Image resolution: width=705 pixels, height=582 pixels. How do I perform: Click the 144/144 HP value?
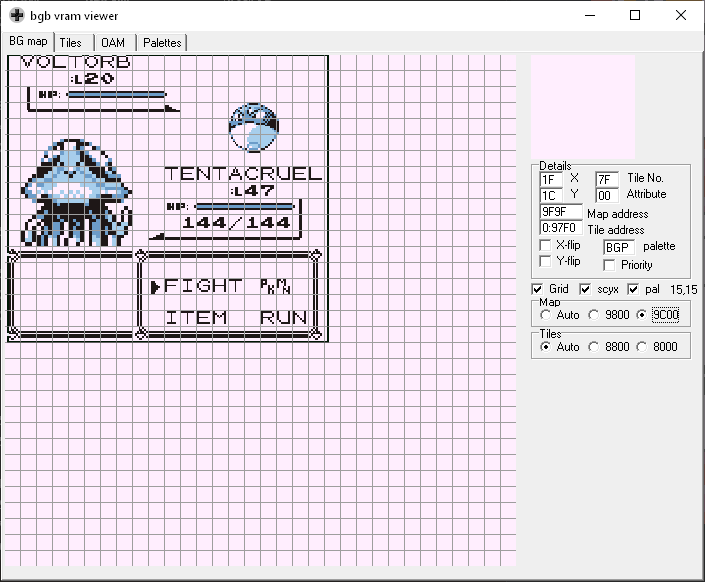pyautogui.click(x=236, y=223)
